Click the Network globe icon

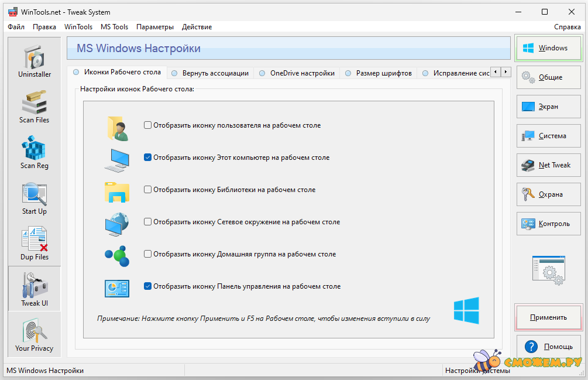pos(117,224)
